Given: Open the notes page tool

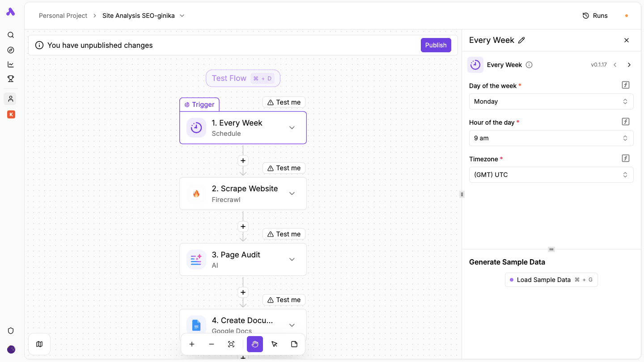Looking at the screenshot, I should click(294, 344).
